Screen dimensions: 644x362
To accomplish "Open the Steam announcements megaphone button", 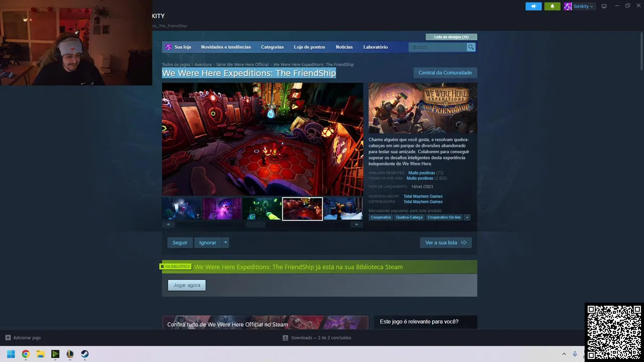I will point(533,6).
